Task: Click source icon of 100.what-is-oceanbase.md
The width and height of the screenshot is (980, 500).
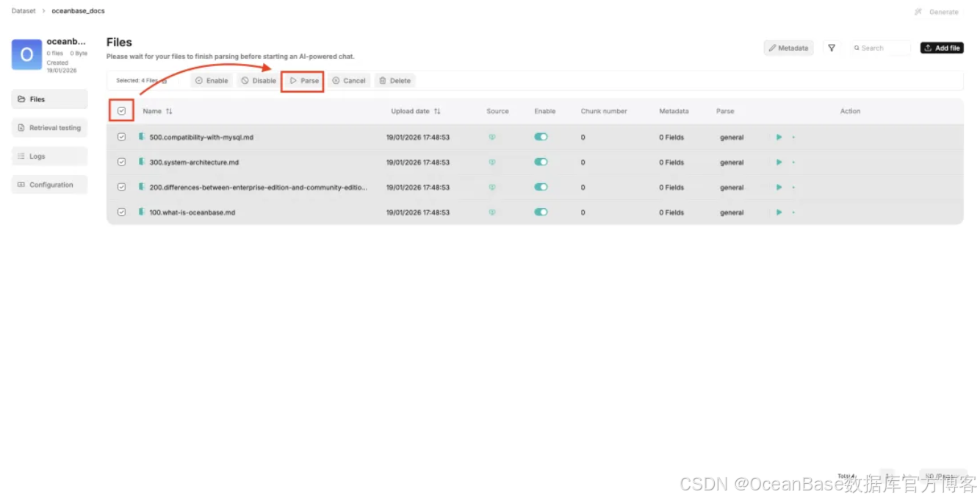Action: [492, 212]
